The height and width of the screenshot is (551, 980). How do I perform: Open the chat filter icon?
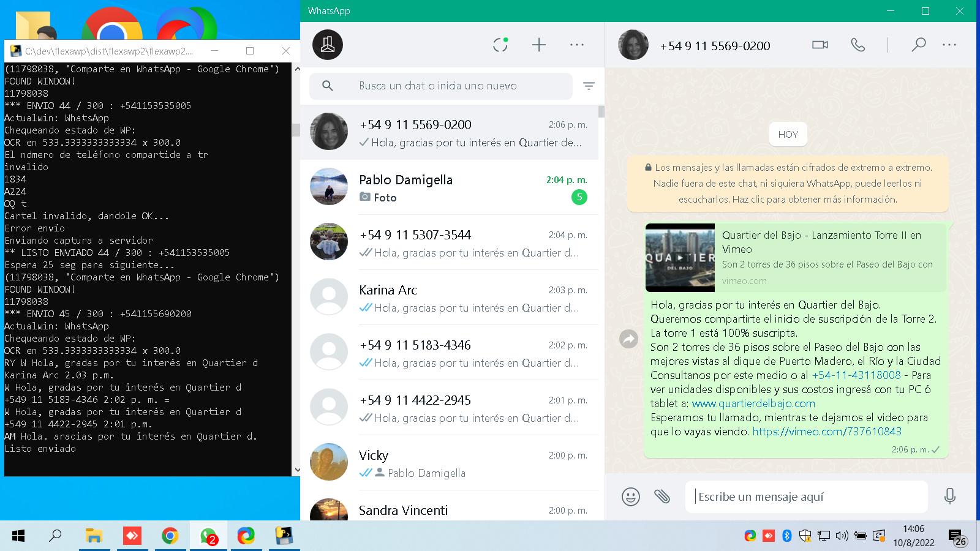[x=589, y=86]
